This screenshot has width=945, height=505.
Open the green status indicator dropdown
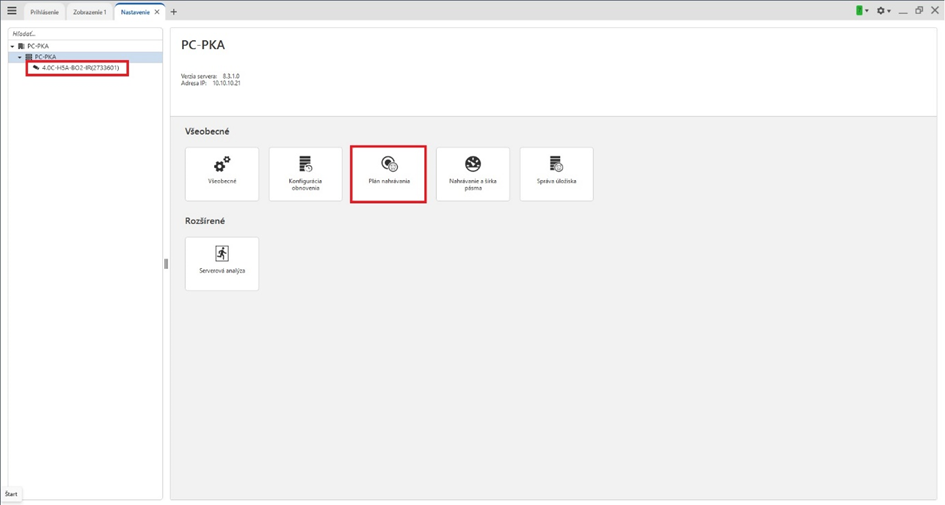[861, 11]
